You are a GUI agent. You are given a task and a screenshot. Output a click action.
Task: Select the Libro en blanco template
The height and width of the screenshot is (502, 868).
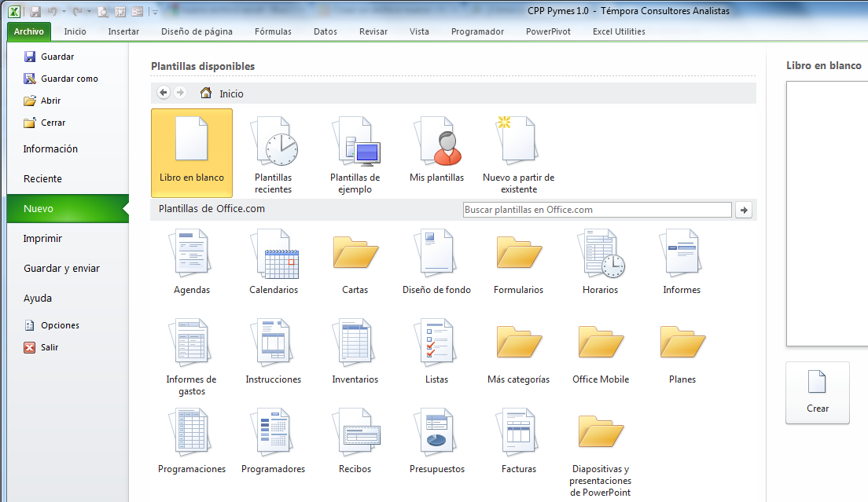coord(192,152)
